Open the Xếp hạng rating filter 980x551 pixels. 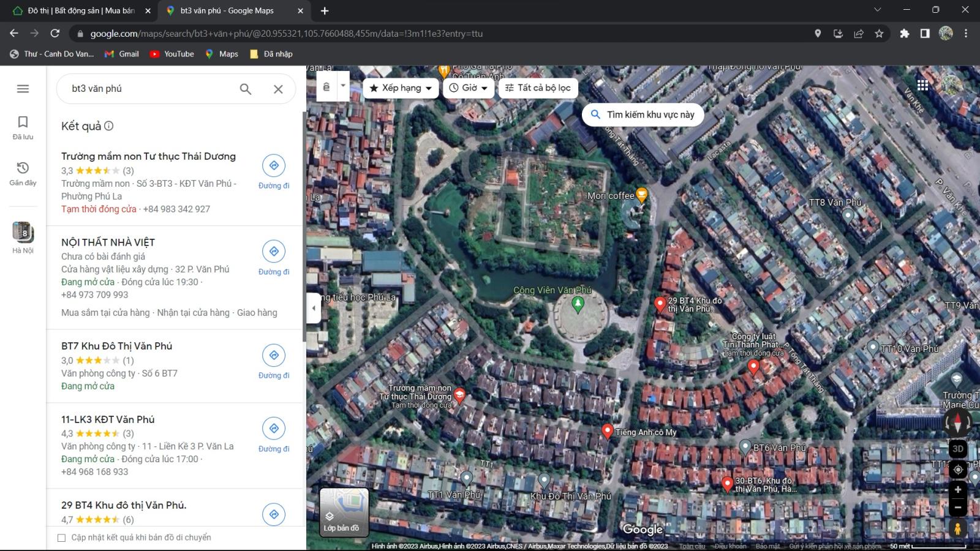[401, 88]
